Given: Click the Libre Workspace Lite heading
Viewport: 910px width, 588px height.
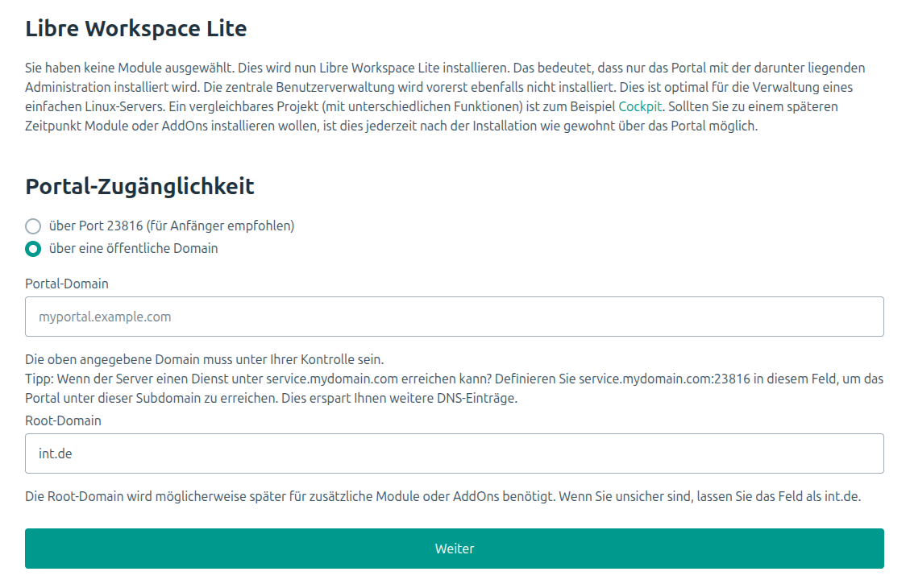Looking at the screenshot, I should [135, 29].
